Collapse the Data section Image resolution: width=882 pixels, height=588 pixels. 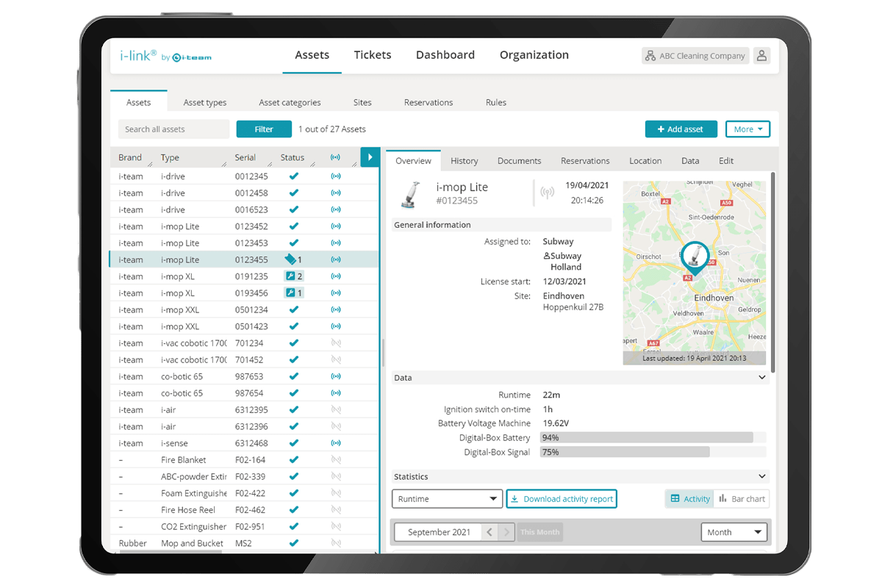[x=762, y=378]
